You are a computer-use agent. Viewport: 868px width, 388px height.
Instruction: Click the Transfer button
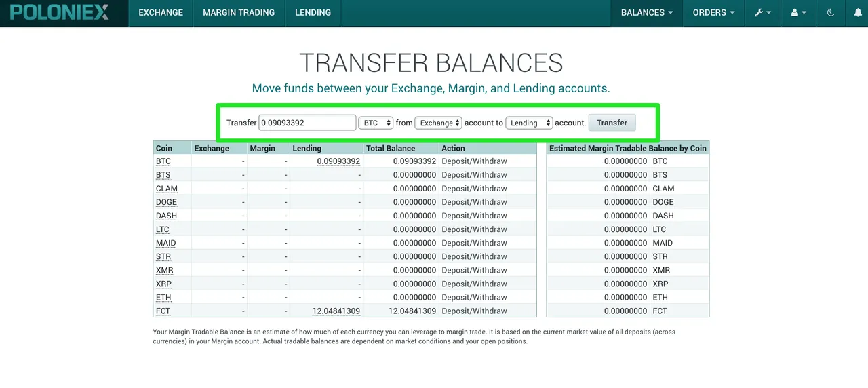(612, 123)
